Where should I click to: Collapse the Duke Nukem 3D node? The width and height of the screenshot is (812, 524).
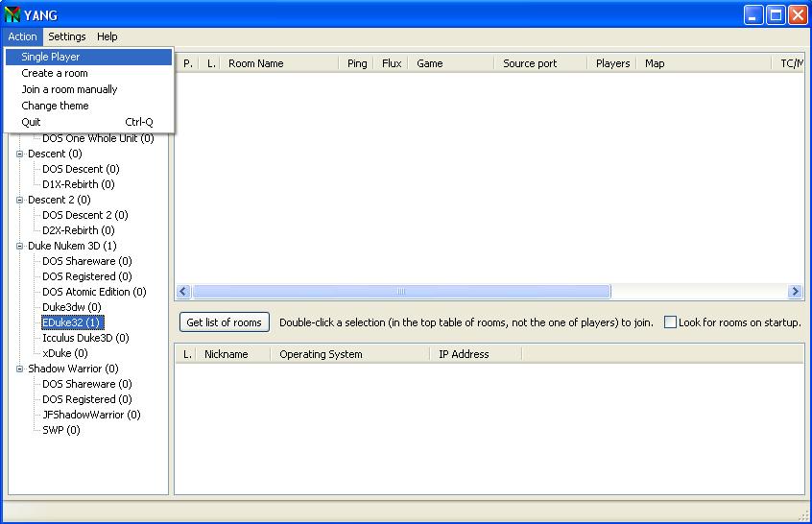20,246
